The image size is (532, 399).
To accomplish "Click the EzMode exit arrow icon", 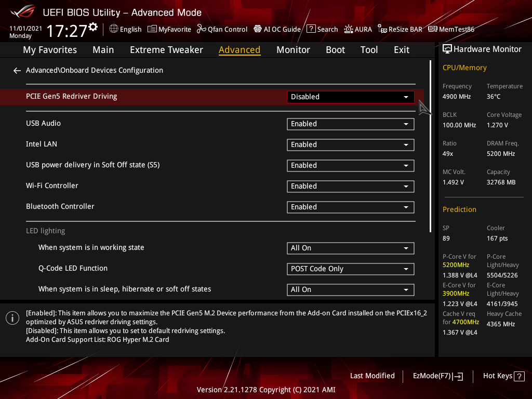I will (458, 376).
